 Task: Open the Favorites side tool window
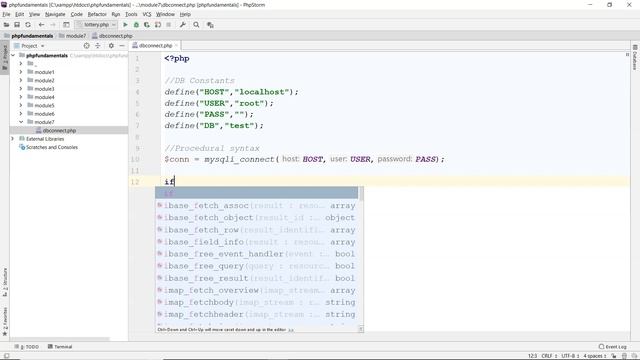[5, 321]
